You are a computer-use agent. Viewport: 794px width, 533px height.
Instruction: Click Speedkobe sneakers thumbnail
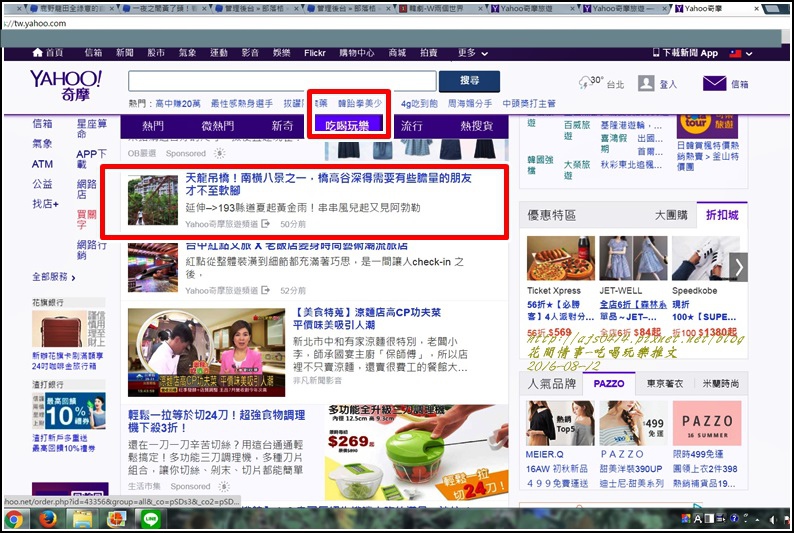(701, 258)
